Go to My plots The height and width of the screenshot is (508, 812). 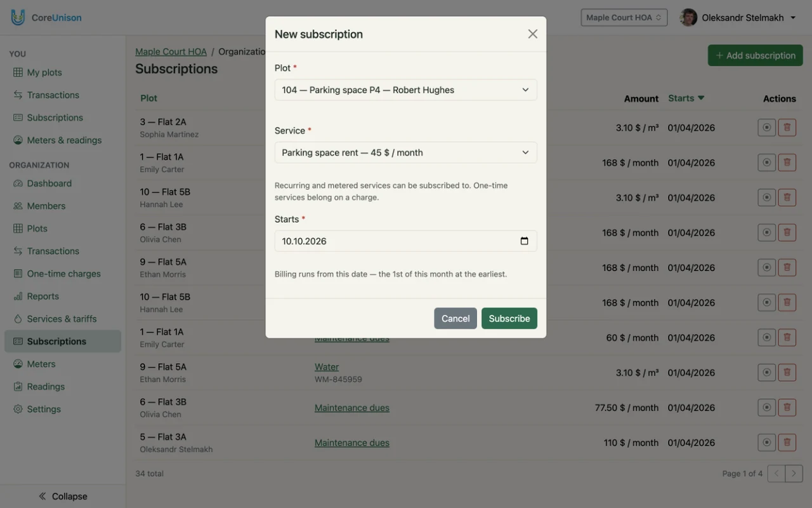coord(44,72)
